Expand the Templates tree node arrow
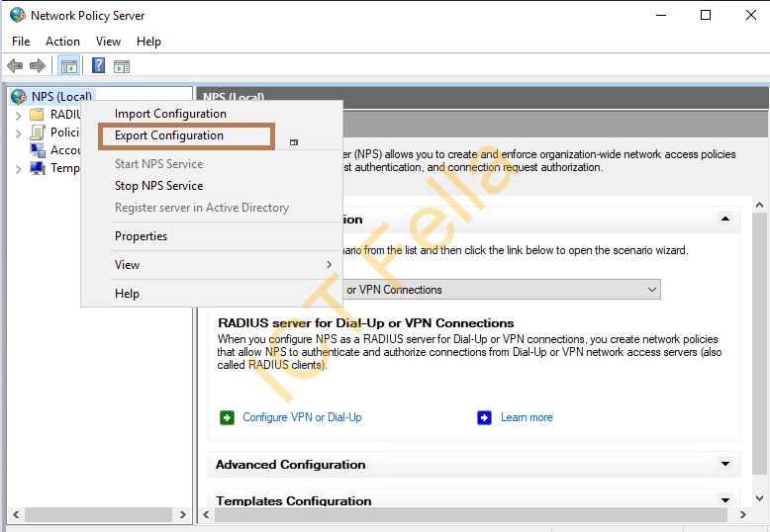This screenshot has width=770, height=532. coord(18,169)
